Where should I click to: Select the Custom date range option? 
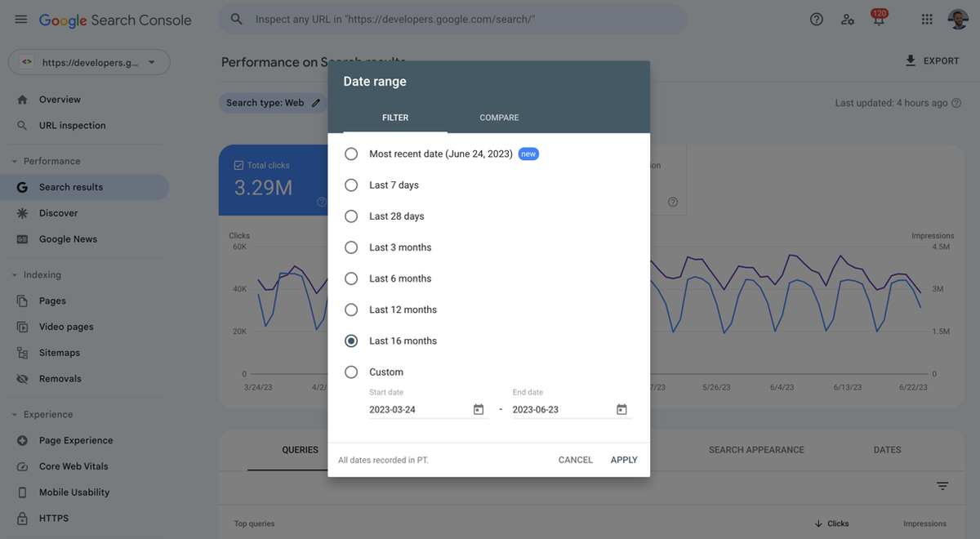[x=351, y=372]
